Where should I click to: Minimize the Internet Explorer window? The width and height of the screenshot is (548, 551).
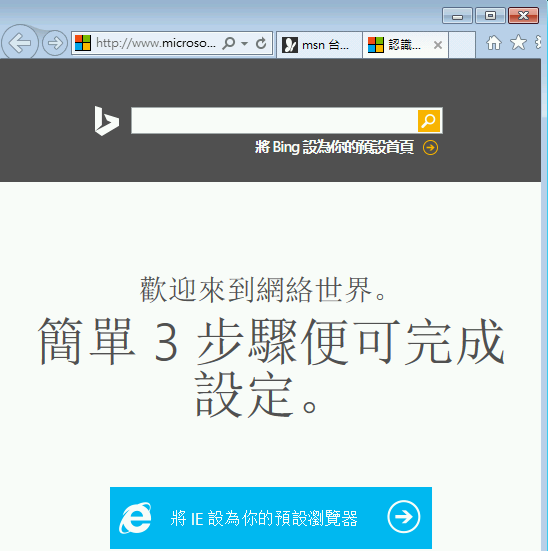click(x=457, y=16)
